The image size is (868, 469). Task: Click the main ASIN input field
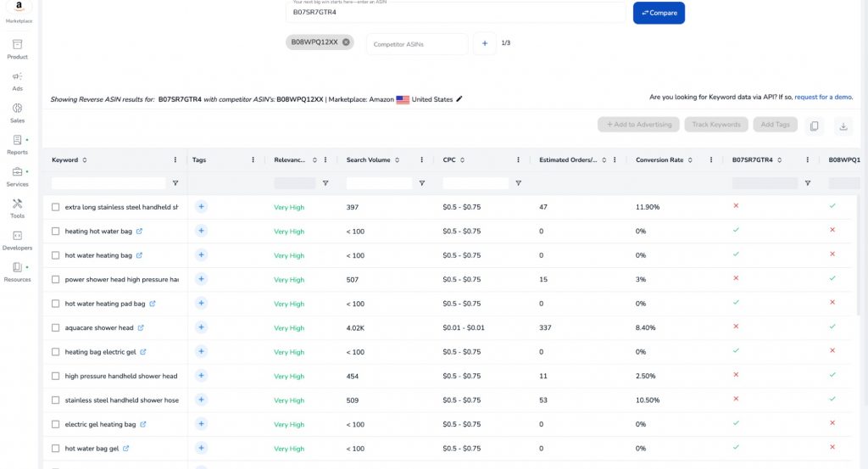pos(455,12)
